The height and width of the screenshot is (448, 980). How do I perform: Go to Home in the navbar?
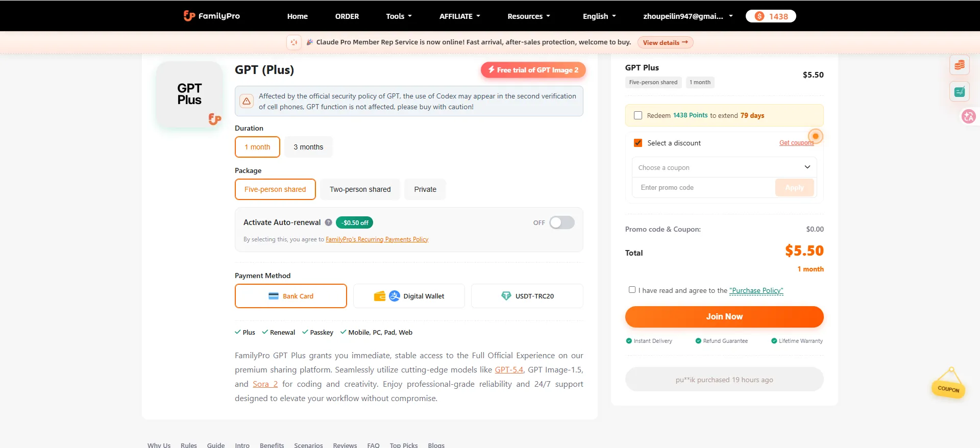click(297, 16)
